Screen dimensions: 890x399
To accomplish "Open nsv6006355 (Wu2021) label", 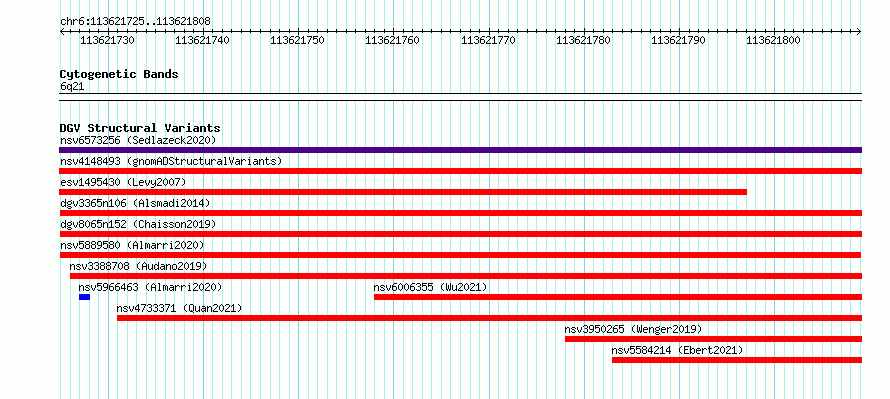I will click(x=430, y=287).
